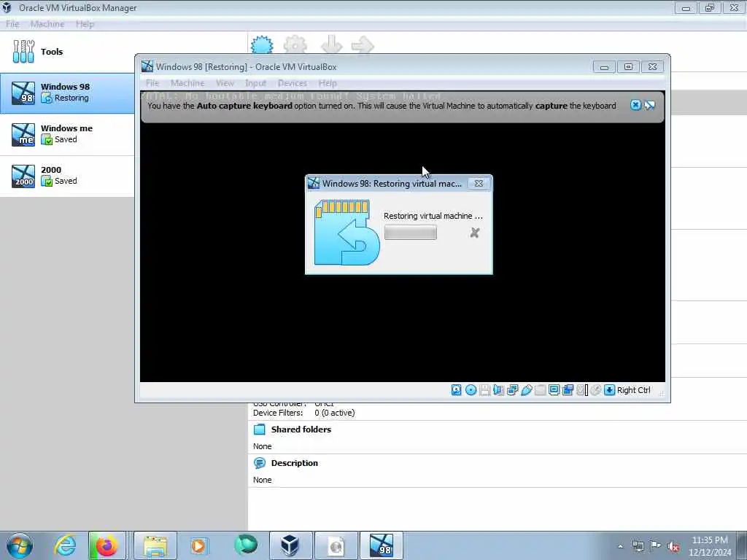747x560 pixels.
Task: Click the folder icon beside Shared folders
Action: (260, 429)
